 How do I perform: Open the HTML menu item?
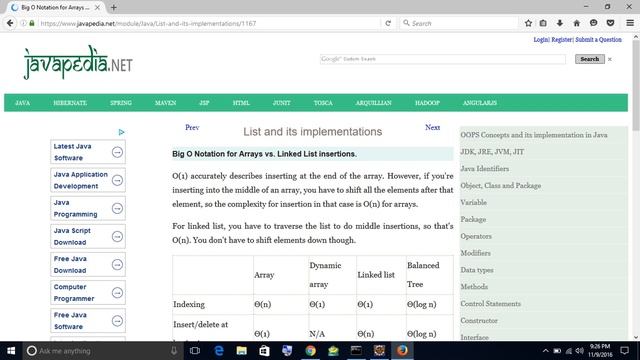click(x=241, y=103)
